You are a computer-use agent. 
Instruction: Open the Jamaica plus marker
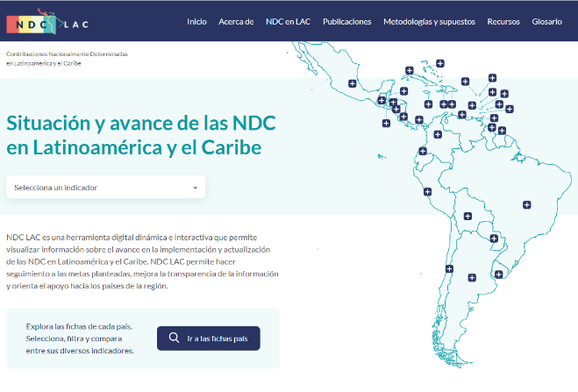coord(428,104)
